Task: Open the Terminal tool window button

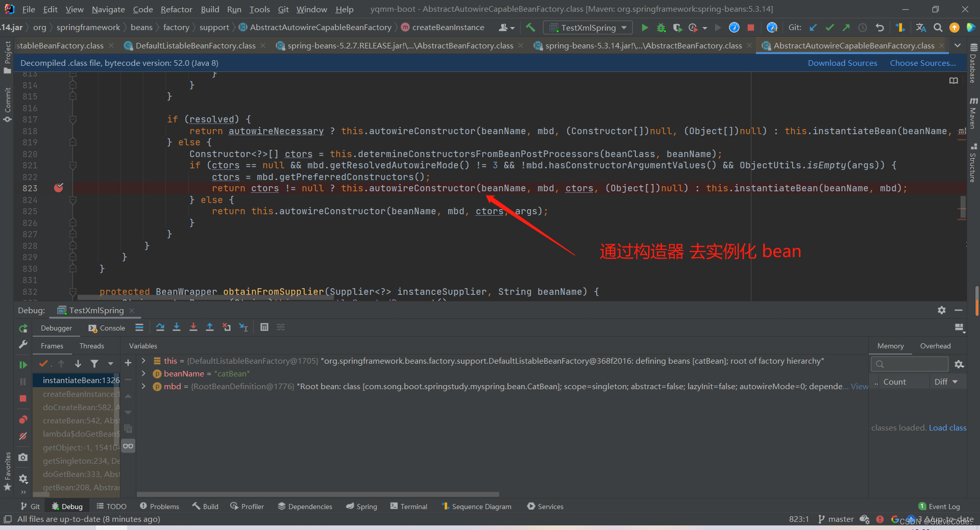Action: [409, 506]
